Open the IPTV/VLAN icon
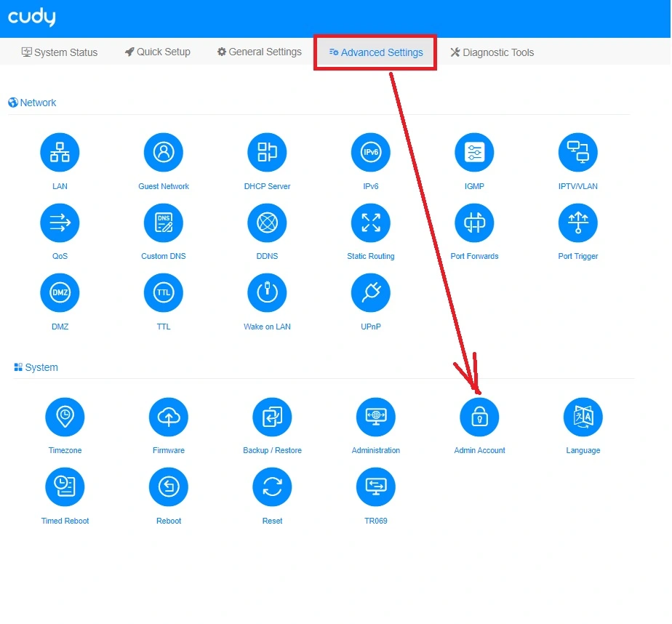Screen dimensions: 672x624 [577, 153]
